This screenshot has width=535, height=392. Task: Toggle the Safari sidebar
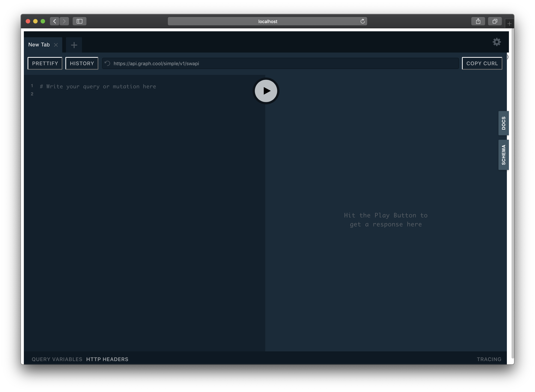80,21
